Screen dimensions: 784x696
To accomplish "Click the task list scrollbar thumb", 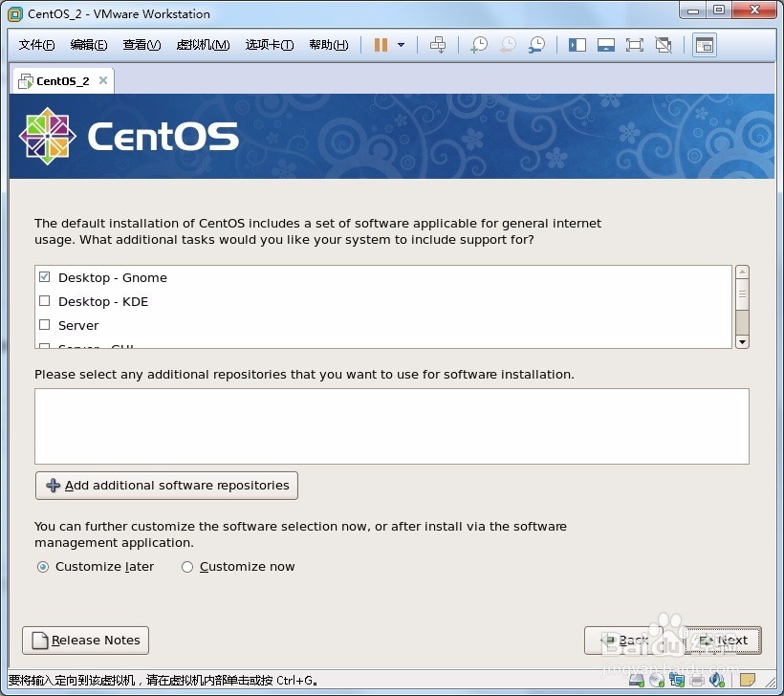I will [743, 294].
